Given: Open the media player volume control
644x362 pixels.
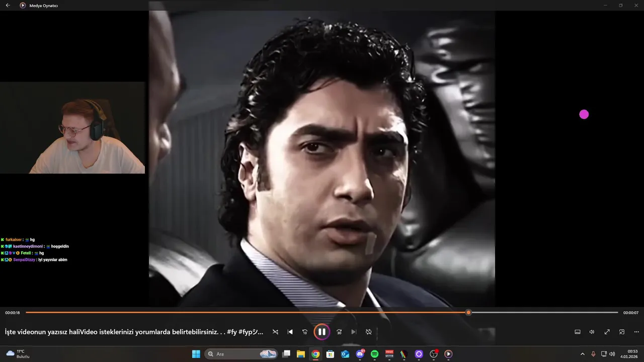Looking at the screenshot, I should (x=592, y=332).
